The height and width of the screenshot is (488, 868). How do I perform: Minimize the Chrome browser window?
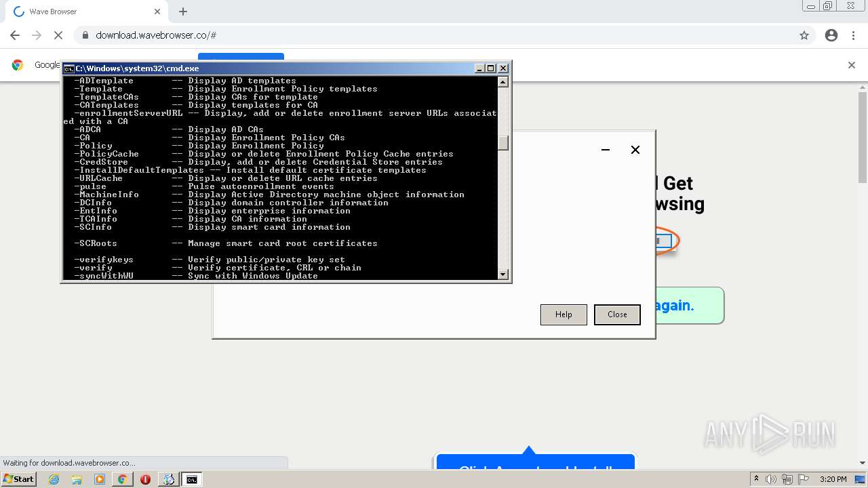(x=811, y=6)
